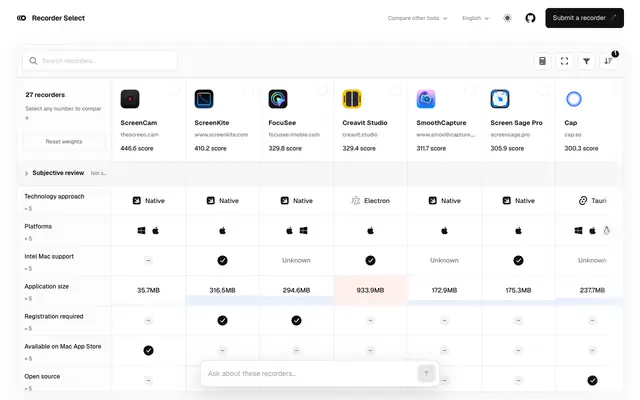Viewport: 640px width, 400px height.
Task: Click the Screen Sage Pro app icon
Action: click(500, 99)
